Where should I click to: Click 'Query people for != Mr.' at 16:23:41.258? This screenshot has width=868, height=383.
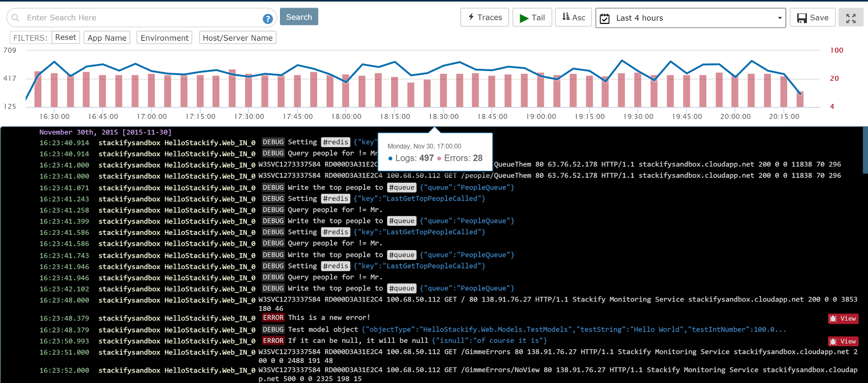tap(335, 210)
